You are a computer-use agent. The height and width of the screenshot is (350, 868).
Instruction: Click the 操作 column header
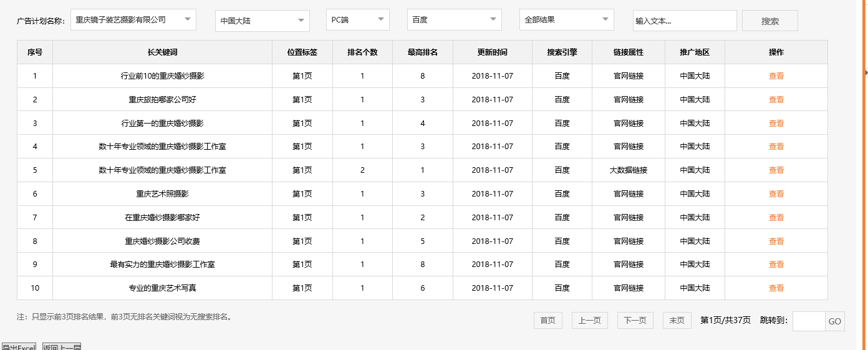(x=776, y=52)
